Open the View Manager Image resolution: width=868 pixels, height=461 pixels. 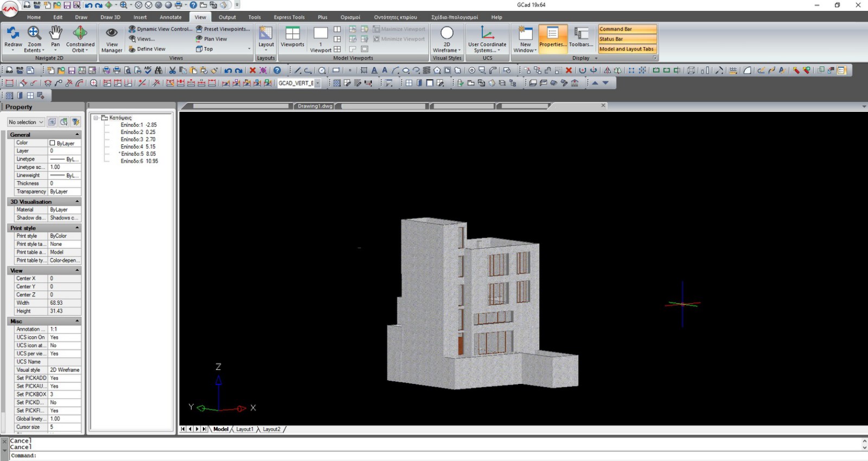112,39
